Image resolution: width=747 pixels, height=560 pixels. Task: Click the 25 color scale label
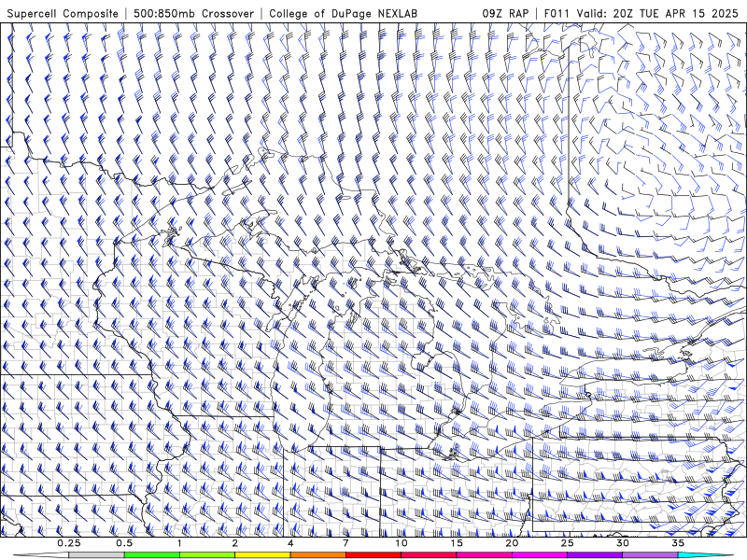(567, 543)
